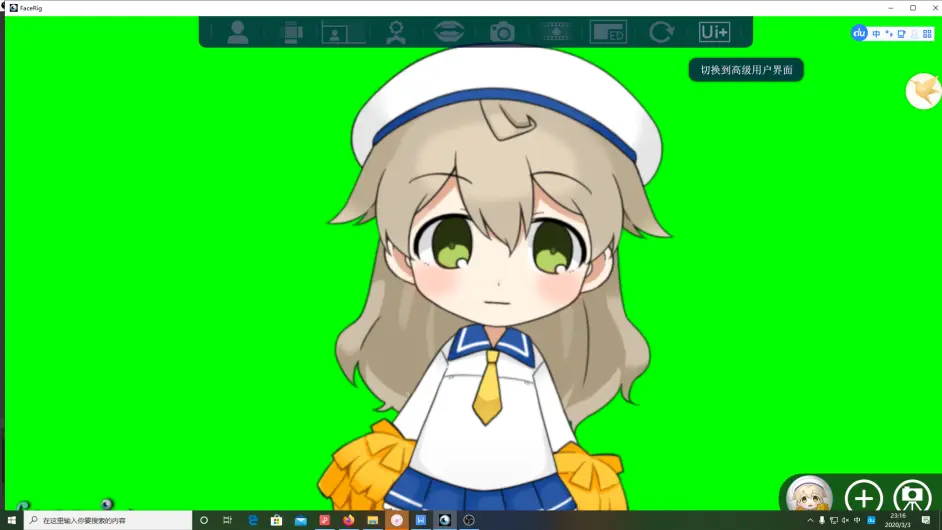Take a snapshot with the camera icon
This screenshot has width=942, height=530.
(x=502, y=32)
